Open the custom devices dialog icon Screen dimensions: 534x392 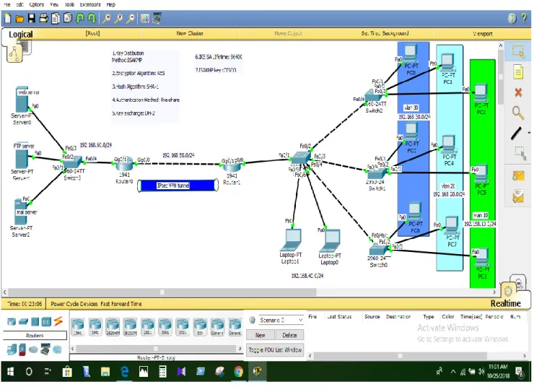(157, 18)
